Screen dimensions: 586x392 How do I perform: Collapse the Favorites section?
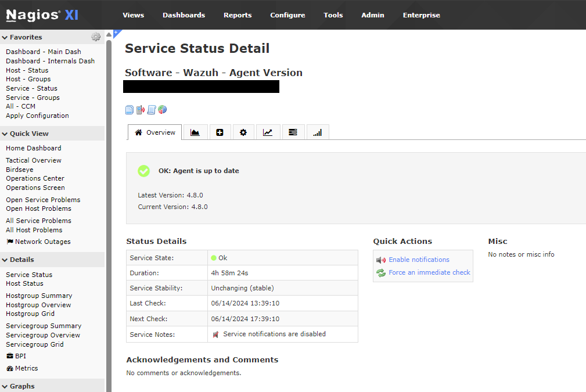pos(5,37)
